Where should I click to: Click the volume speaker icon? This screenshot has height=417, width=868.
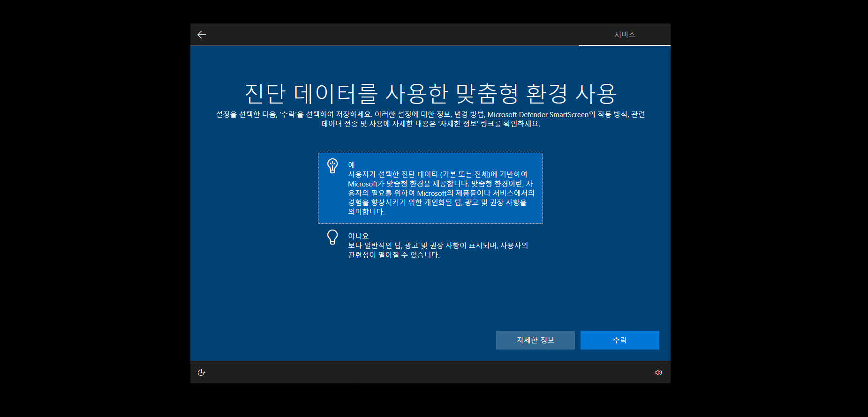pyautogui.click(x=658, y=372)
